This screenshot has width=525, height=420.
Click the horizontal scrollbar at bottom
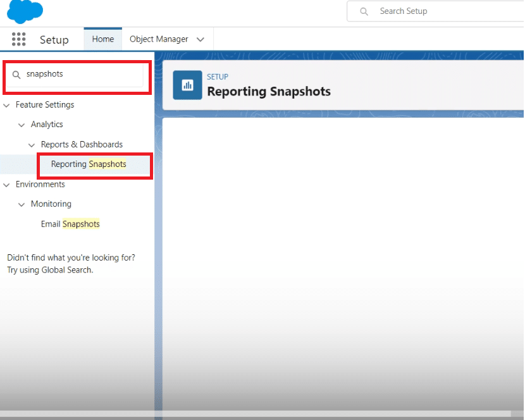click(256, 414)
